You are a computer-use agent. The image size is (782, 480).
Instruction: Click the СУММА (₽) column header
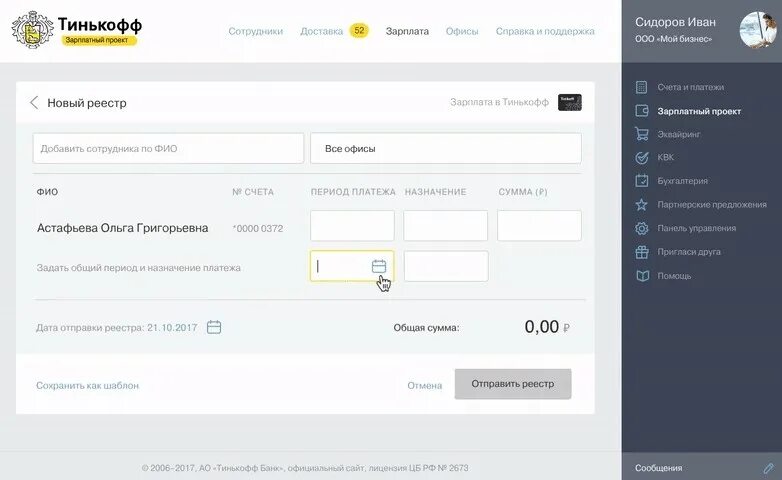coord(523,192)
